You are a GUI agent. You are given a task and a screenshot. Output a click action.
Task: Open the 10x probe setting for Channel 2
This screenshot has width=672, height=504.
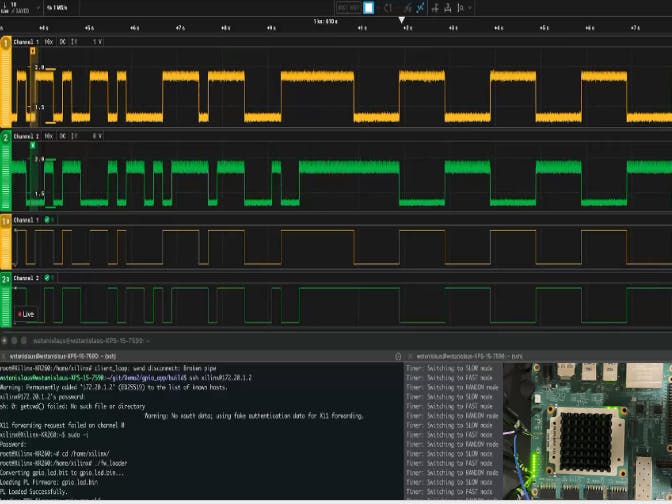click(48, 135)
